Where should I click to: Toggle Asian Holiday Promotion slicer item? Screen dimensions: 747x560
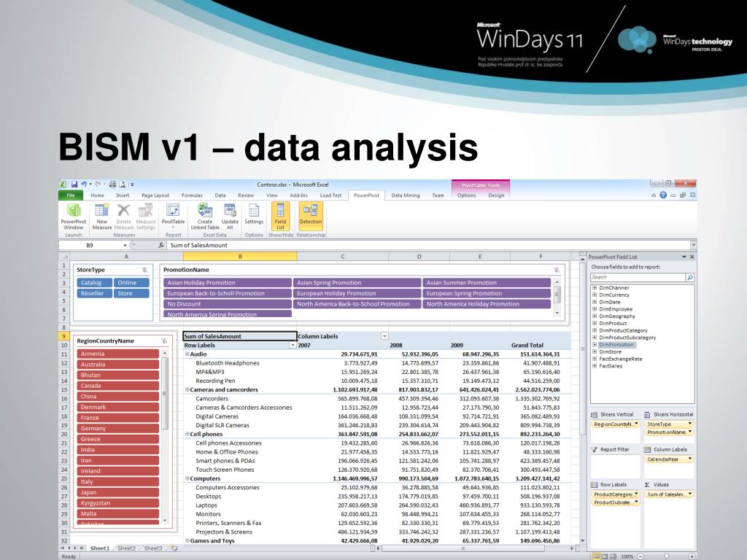228,283
